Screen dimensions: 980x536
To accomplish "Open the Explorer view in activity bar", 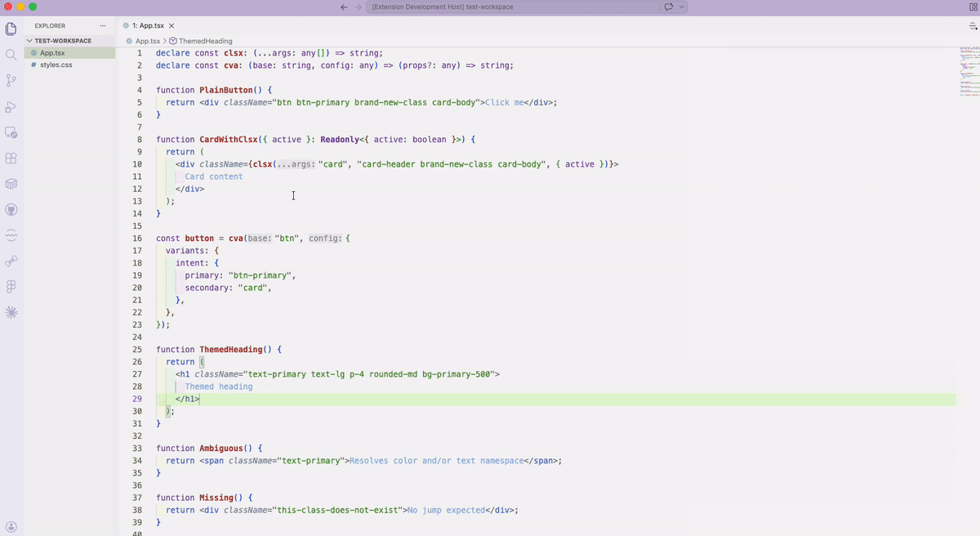I will click(11, 29).
